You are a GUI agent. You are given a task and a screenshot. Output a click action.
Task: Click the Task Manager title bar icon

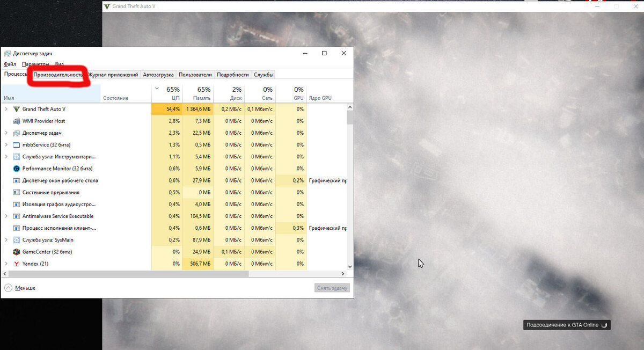7,54
